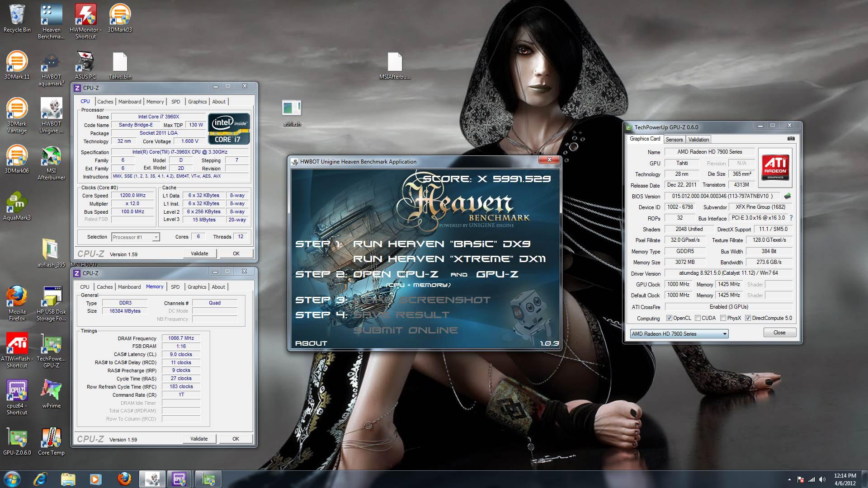Open HWMonitor shortcut icon

[85, 22]
